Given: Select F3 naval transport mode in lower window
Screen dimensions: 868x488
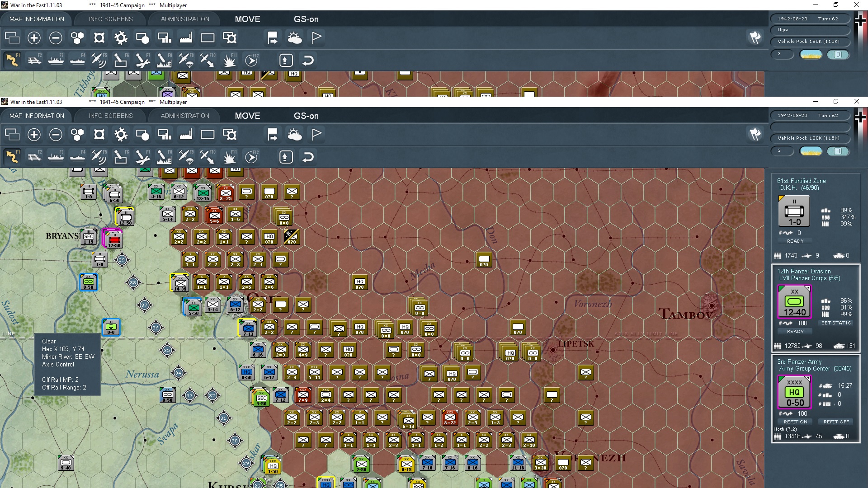Looking at the screenshot, I should [x=56, y=157].
